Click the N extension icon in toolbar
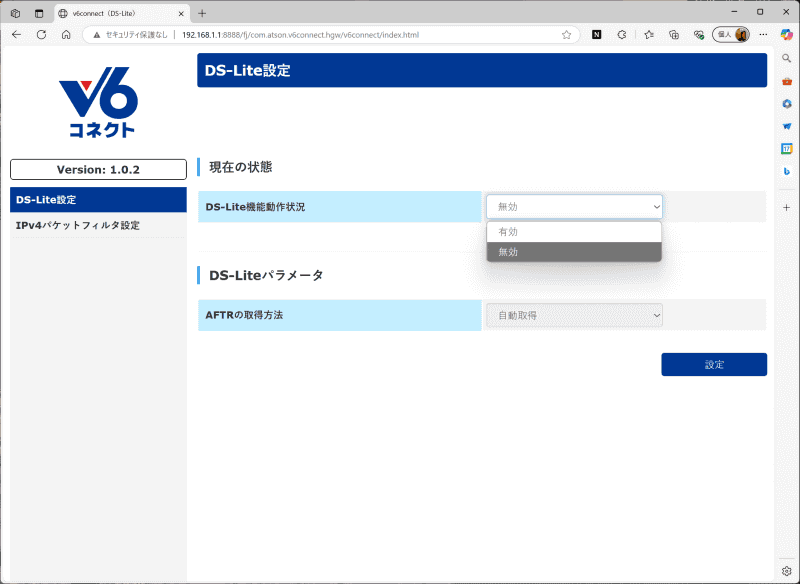The width and height of the screenshot is (800, 584). tap(596, 34)
